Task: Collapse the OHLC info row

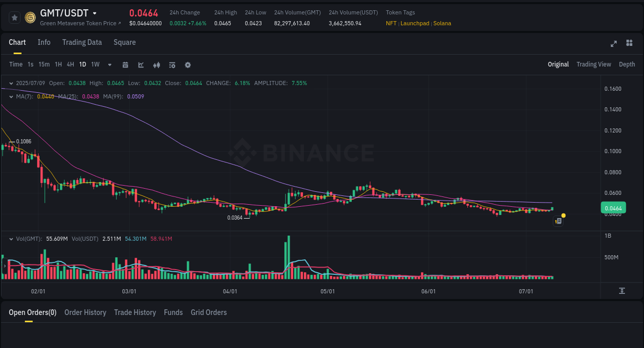Action: [x=11, y=82]
